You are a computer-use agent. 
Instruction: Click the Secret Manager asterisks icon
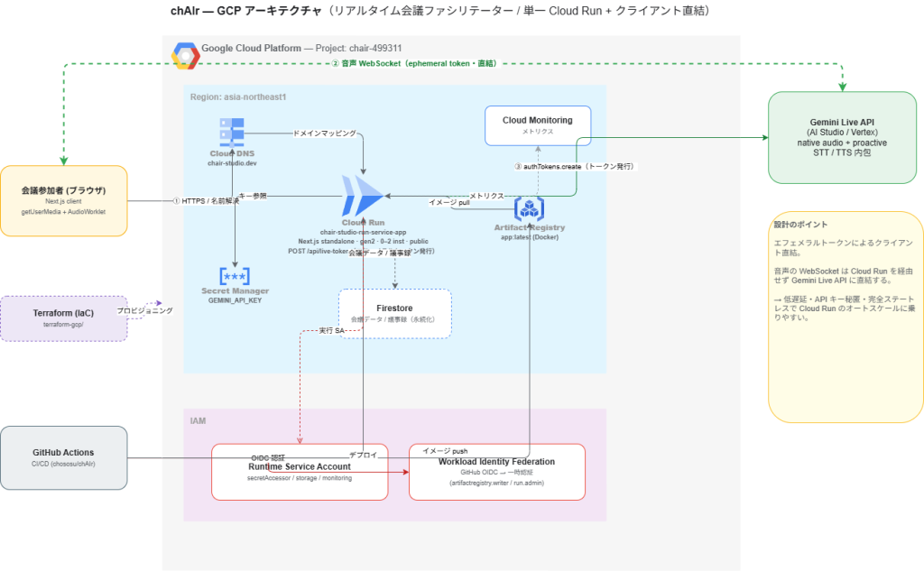[x=235, y=276]
